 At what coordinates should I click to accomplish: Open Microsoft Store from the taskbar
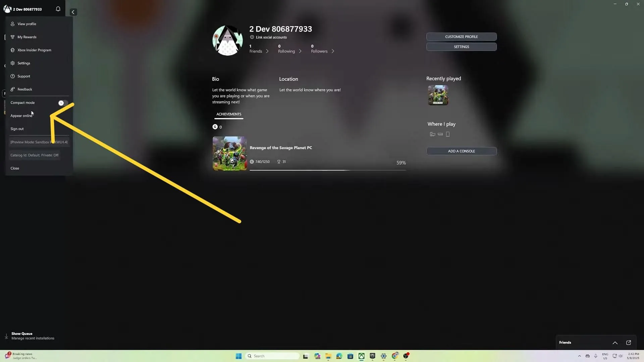pos(350,356)
